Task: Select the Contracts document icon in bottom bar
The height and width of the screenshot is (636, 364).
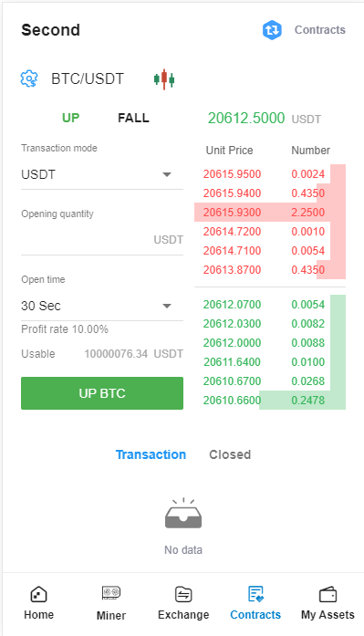Action: pyautogui.click(x=255, y=594)
